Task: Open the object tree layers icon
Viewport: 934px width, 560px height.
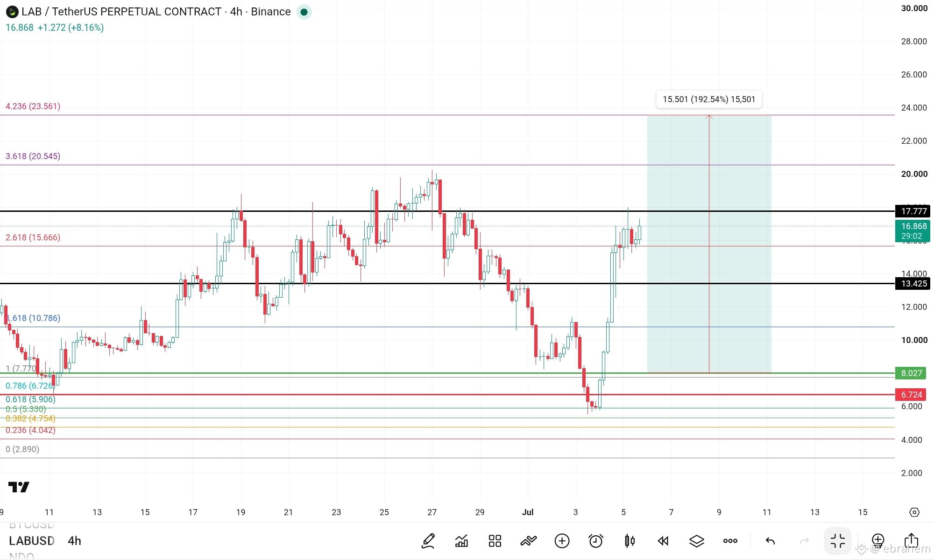Action: 696,541
